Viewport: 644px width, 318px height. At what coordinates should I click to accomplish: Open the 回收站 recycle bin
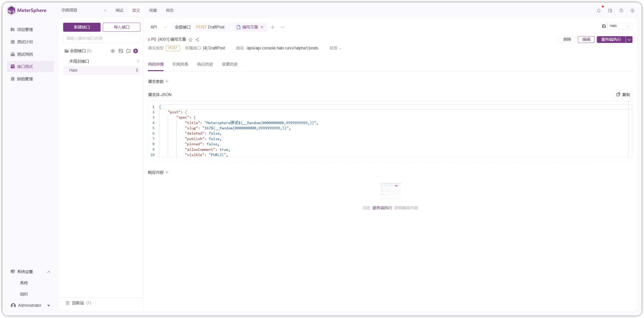pyautogui.click(x=78, y=303)
